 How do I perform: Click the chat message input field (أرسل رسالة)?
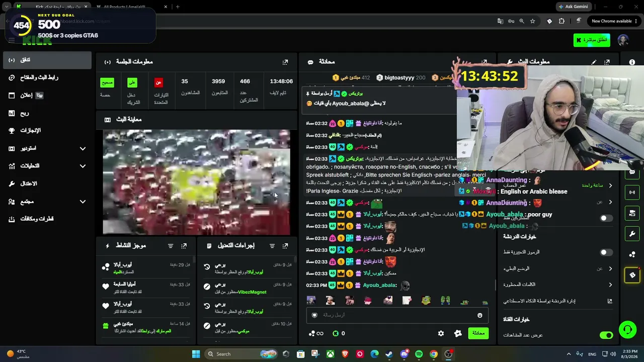pos(397,315)
